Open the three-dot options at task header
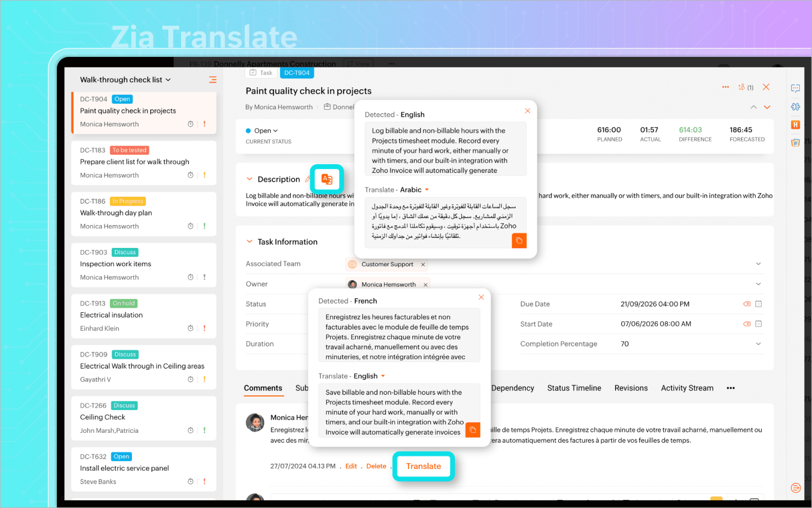Screen dimensions: 812x508 pos(725,87)
